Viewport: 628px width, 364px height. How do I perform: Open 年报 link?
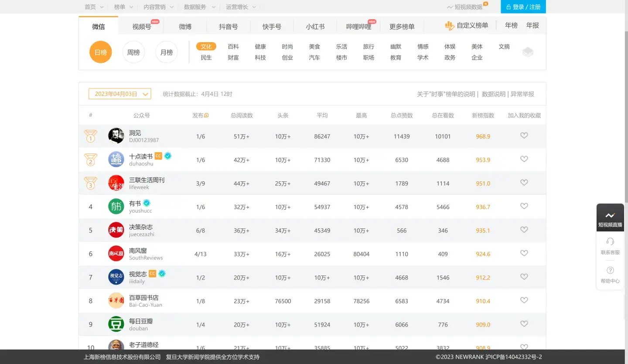pyautogui.click(x=532, y=26)
